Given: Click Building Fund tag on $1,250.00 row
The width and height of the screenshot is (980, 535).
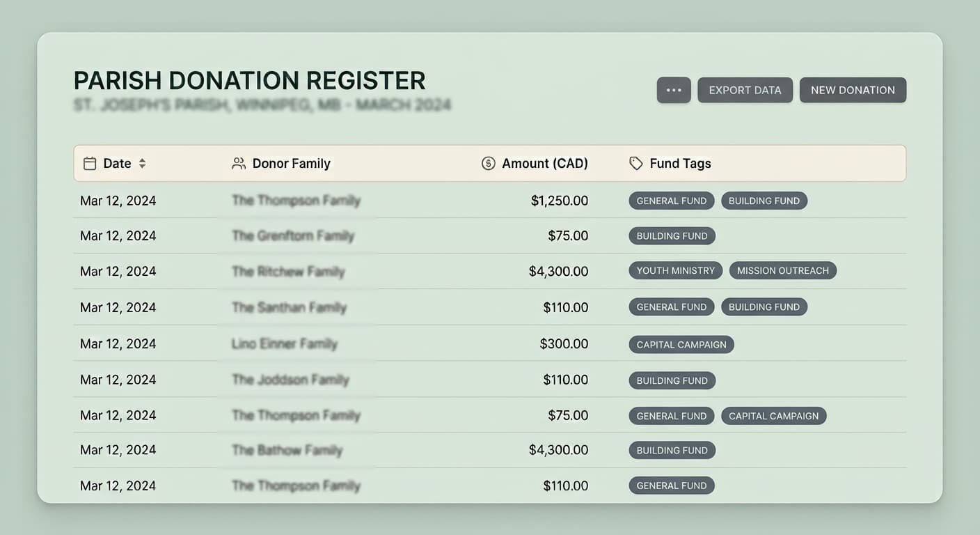Looking at the screenshot, I should 764,201.
